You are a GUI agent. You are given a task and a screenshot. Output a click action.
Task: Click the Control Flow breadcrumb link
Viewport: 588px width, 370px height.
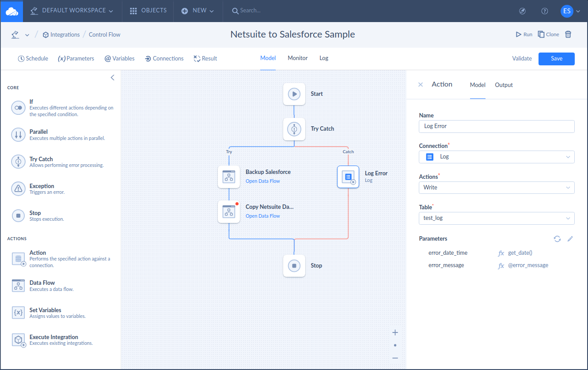click(x=105, y=34)
